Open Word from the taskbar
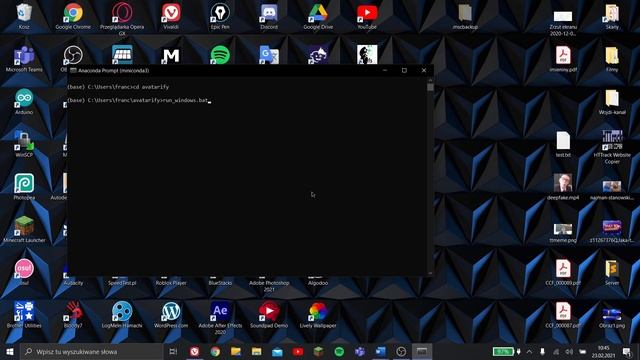The height and width of the screenshot is (360, 640). point(380,351)
